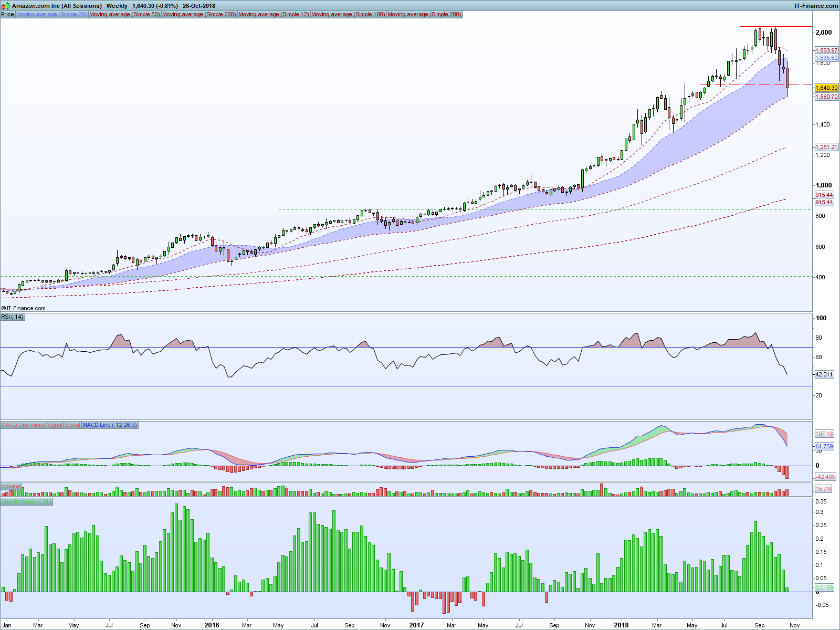The height and width of the screenshot is (630, 840).
Task: Click the 2,000 price axis label
Action: 823,33
